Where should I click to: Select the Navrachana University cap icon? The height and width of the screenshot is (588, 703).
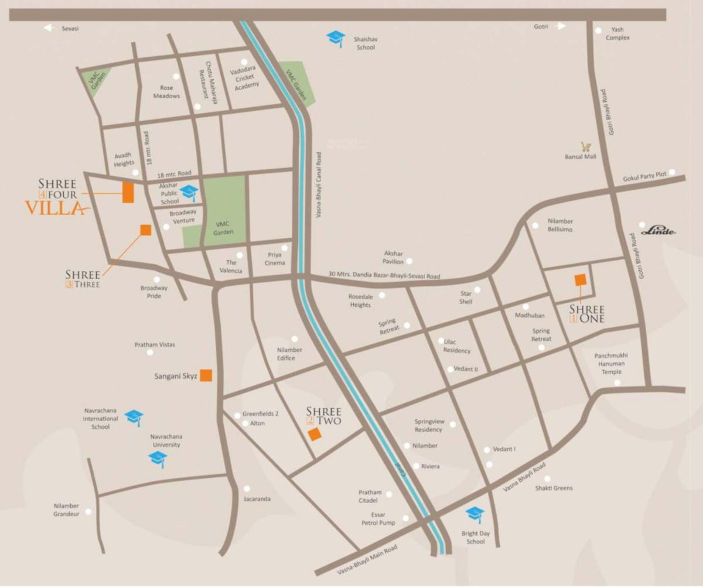(158, 459)
